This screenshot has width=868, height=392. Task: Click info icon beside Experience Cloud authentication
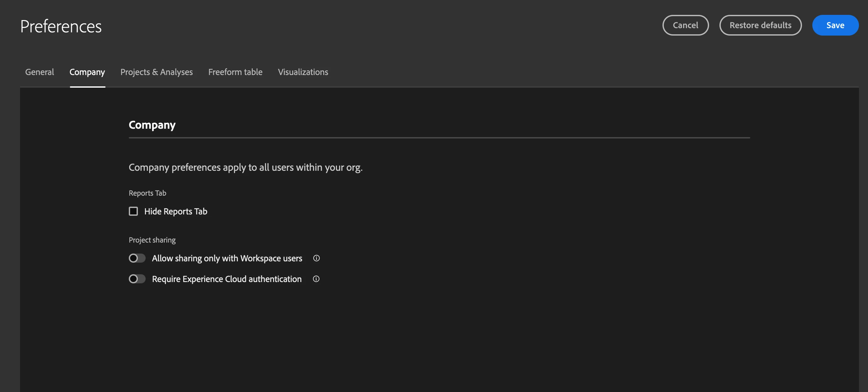pyautogui.click(x=316, y=279)
